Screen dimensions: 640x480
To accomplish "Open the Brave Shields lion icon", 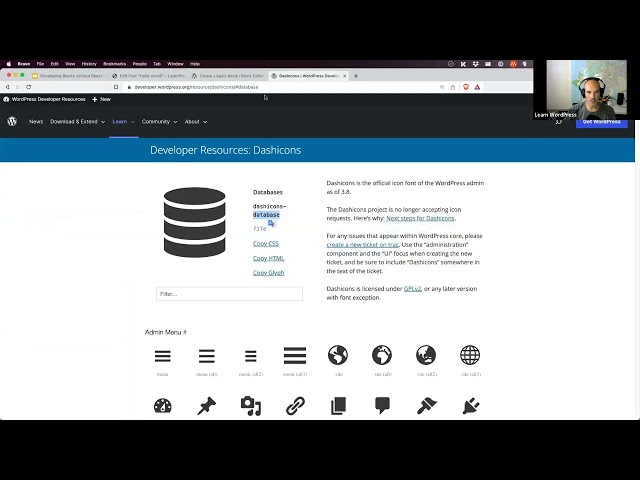I will pos(466,87).
